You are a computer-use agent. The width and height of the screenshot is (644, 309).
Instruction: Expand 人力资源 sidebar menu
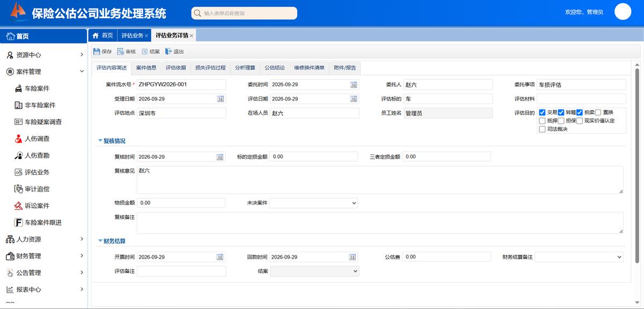44,239
